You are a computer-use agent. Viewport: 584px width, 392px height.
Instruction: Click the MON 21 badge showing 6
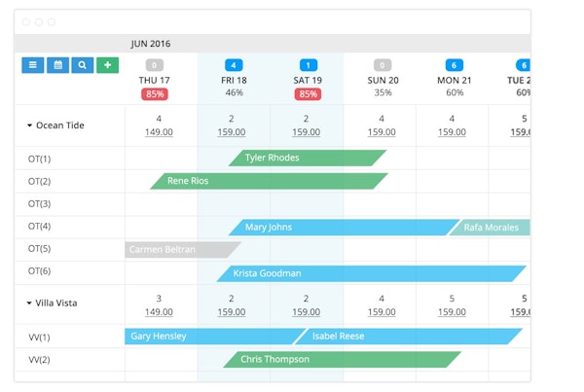tap(455, 65)
